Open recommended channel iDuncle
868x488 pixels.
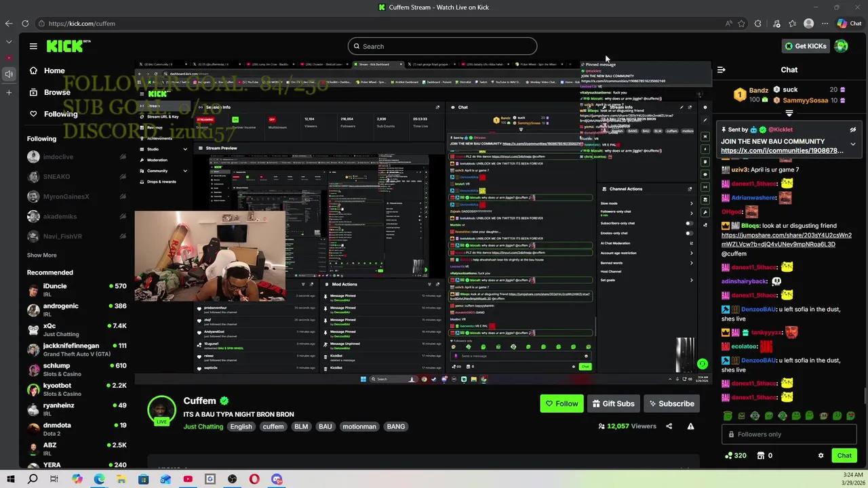point(77,290)
